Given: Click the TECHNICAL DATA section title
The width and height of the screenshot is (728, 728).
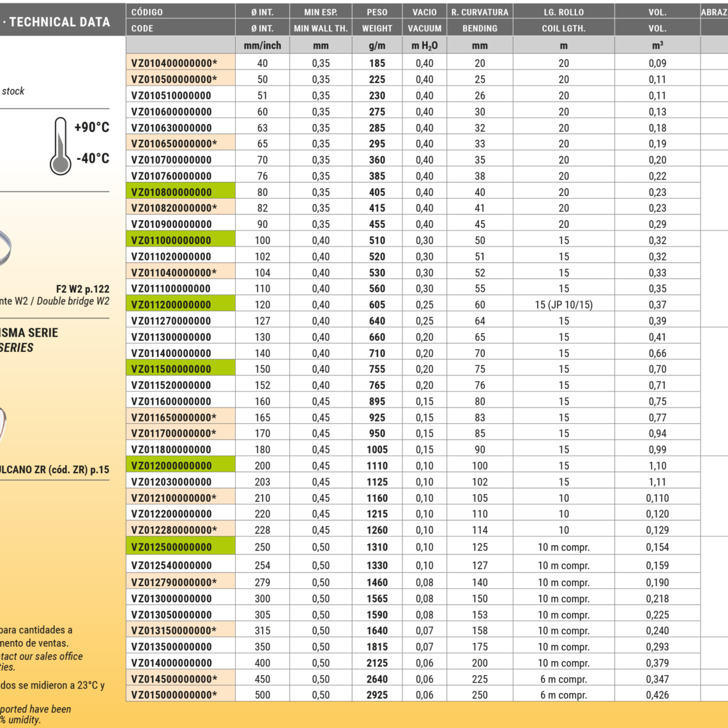Looking at the screenshot, I should tap(59, 22).
